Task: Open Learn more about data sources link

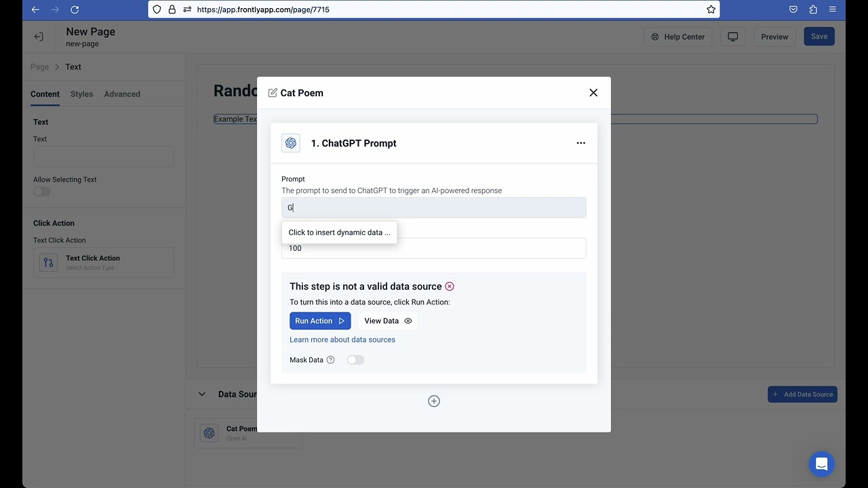Action: point(342,340)
